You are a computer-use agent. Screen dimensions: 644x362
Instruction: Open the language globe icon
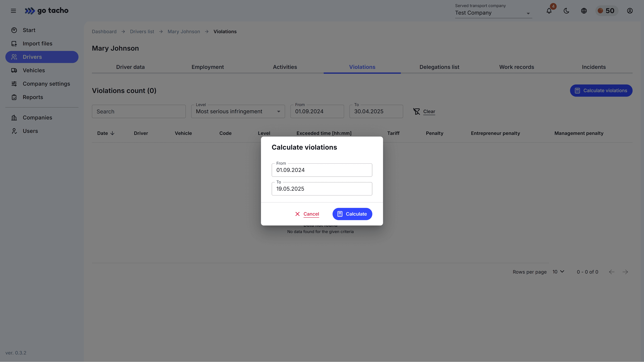coord(584,11)
